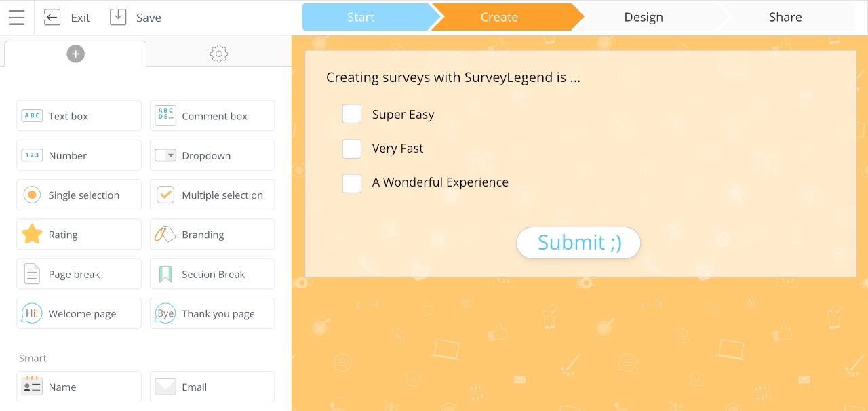This screenshot has width=868, height=411.
Task: Expand the add-question plus tab
Action: pyautogui.click(x=75, y=54)
